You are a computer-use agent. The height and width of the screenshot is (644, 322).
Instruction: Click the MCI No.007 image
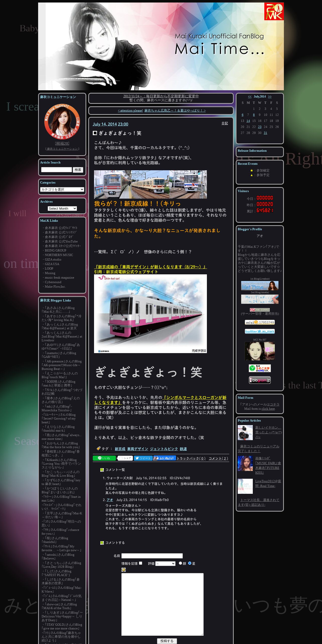tap(260, 351)
